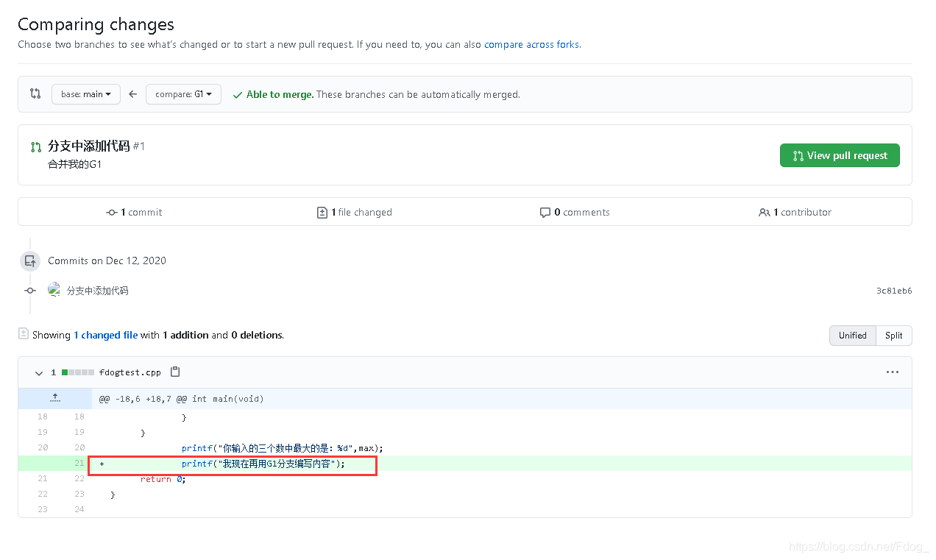Open the 0 comments tab
The image size is (936, 560).
click(x=575, y=212)
